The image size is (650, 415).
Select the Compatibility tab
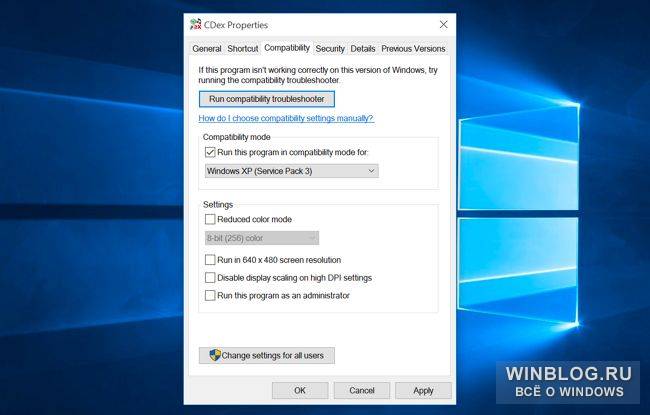click(x=287, y=48)
